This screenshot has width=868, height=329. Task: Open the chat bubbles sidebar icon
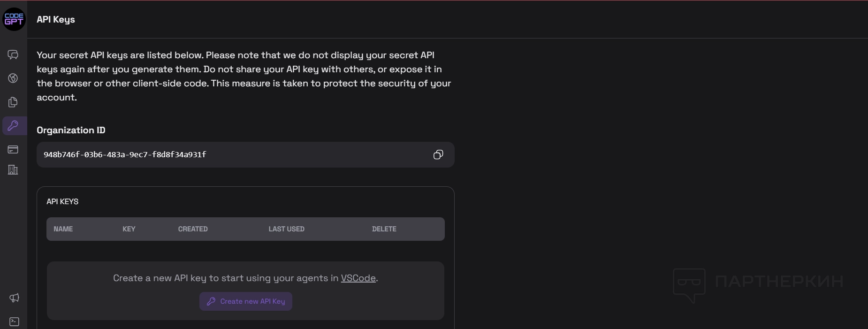(x=13, y=55)
